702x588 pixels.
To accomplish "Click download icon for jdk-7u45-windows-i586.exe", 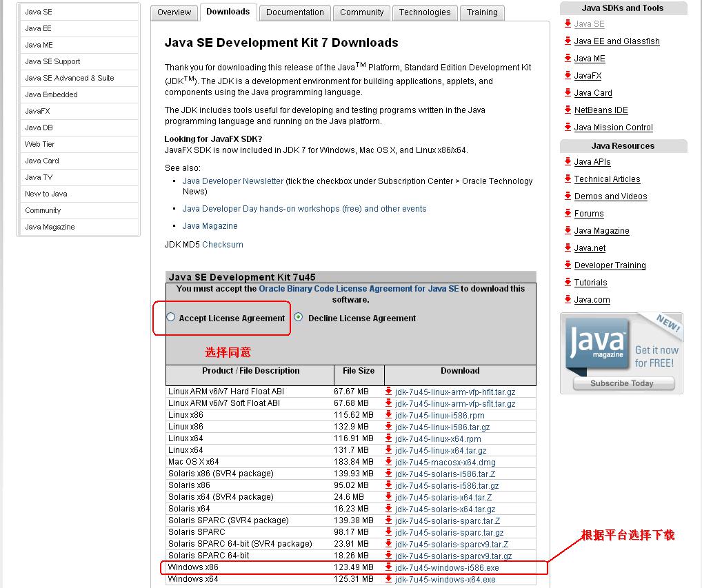I will [x=388, y=567].
